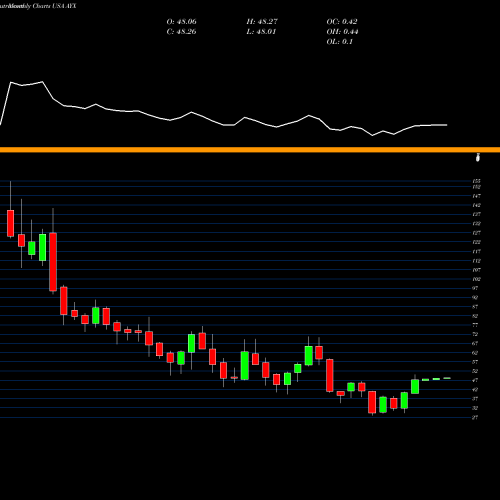500x500 pixels.
Task: Click the 62 label on the price axis
Action: [475, 352]
